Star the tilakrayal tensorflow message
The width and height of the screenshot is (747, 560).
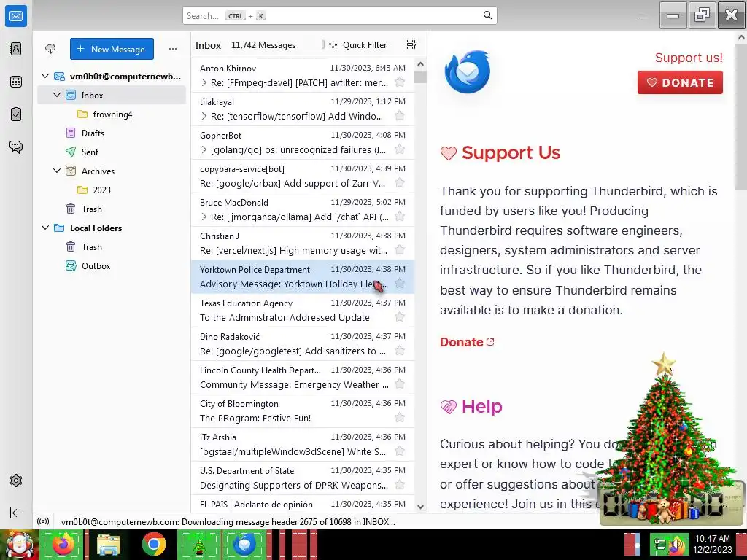point(400,116)
